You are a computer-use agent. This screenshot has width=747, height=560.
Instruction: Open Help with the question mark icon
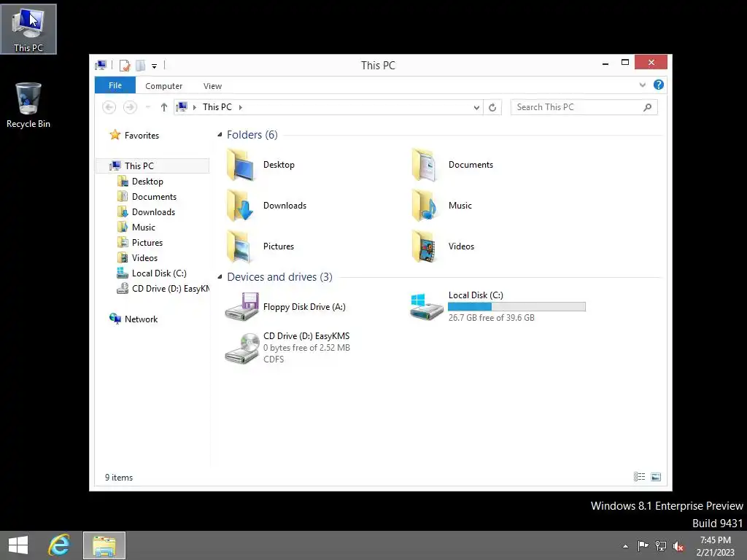tap(659, 85)
